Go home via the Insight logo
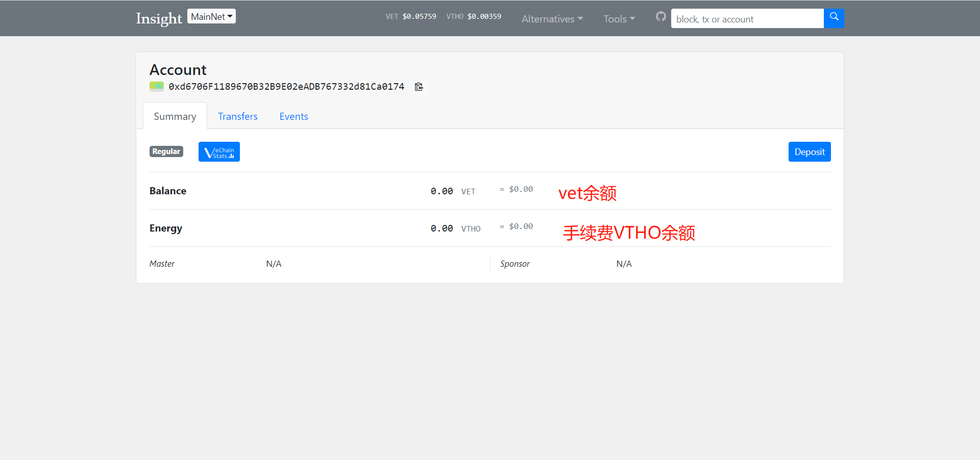The height and width of the screenshot is (460, 980). pyautogui.click(x=159, y=18)
